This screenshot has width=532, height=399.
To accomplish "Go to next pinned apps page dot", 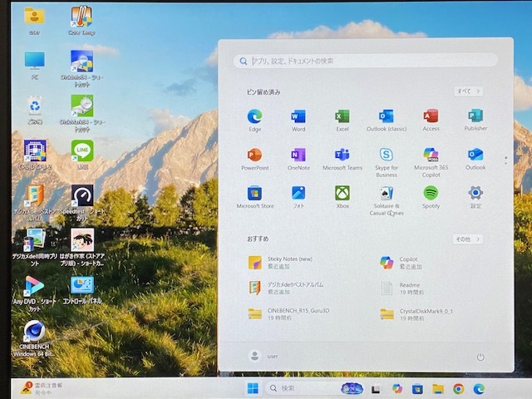I will [506, 164].
